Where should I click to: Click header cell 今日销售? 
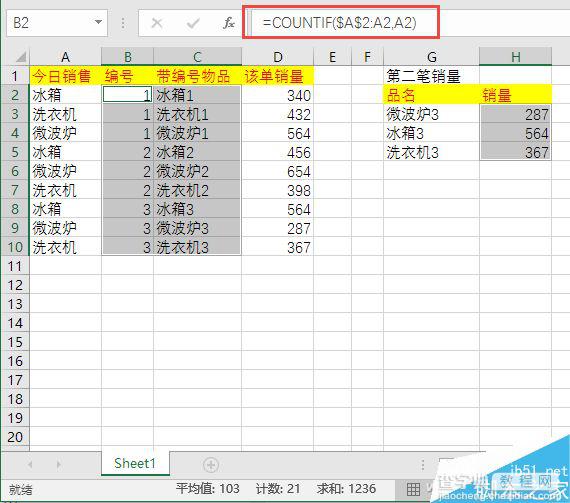[65, 76]
